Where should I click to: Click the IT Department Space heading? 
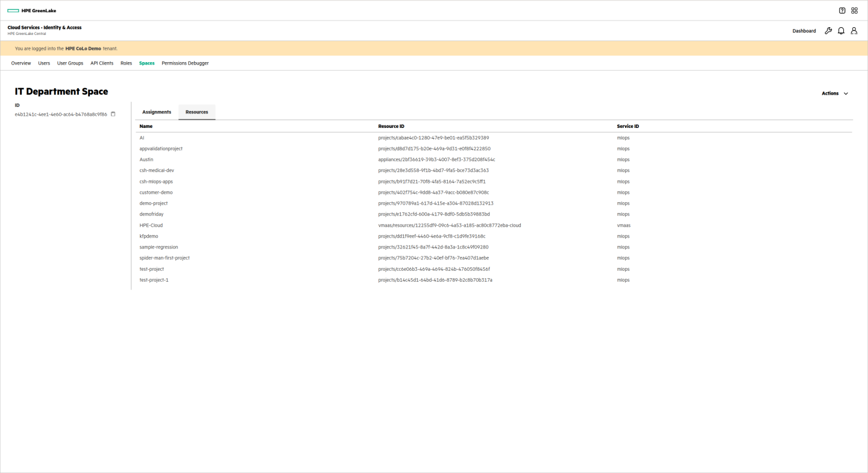[61, 92]
